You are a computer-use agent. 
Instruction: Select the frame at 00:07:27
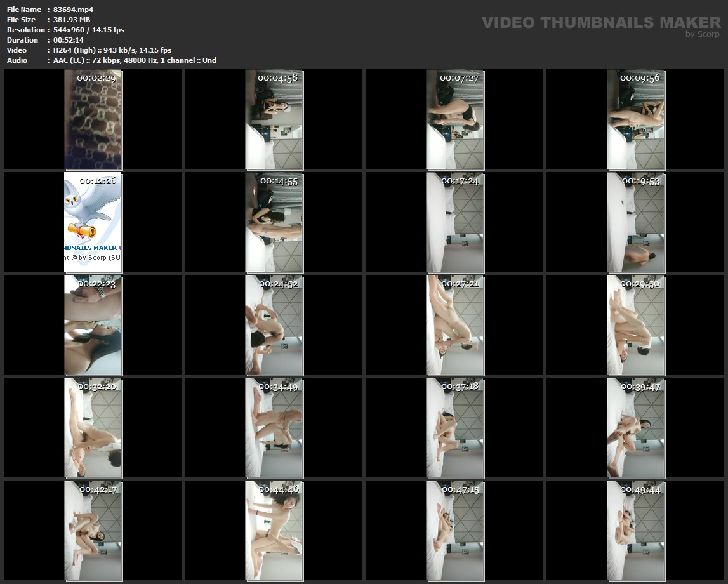pyautogui.click(x=455, y=119)
